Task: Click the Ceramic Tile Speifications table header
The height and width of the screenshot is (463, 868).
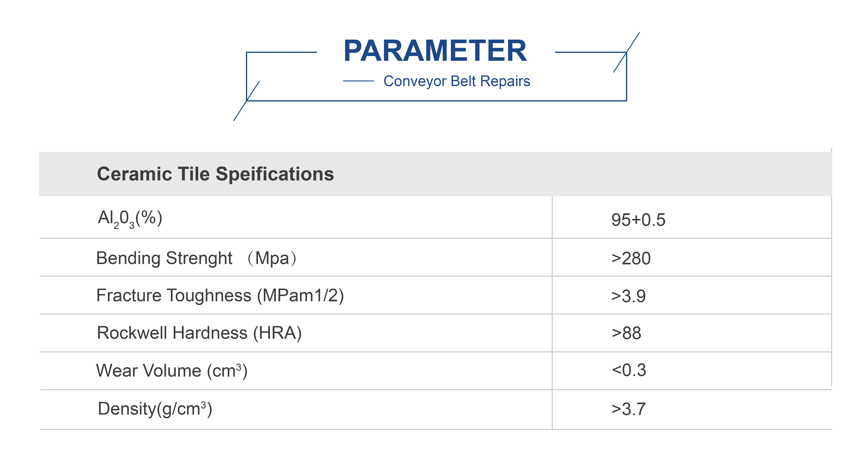Action: (215, 174)
